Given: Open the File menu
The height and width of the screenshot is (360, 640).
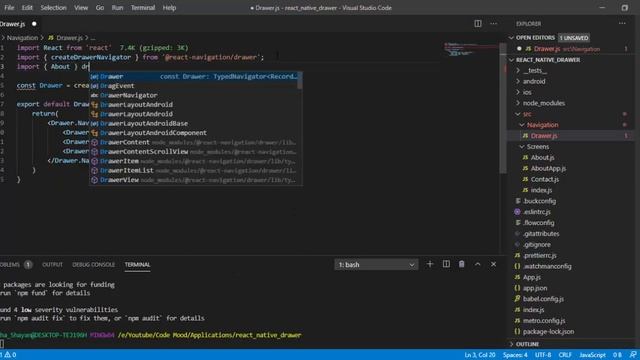Looking at the screenshot, I should (x=9, y=8).
